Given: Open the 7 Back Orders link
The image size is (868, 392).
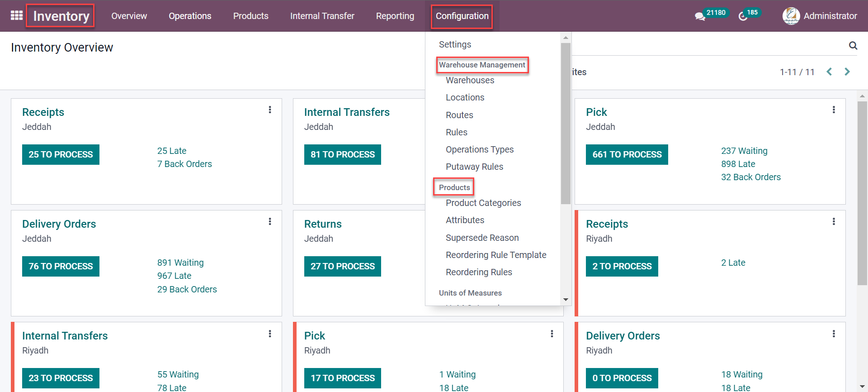Looking at the screenshot, I should pyautogui.click(x=184, y=164).
